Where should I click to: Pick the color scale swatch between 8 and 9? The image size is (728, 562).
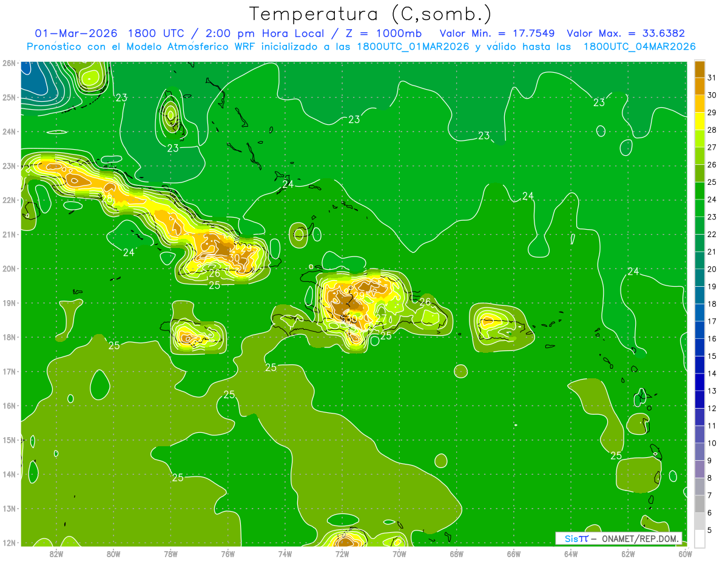(699, 470)
